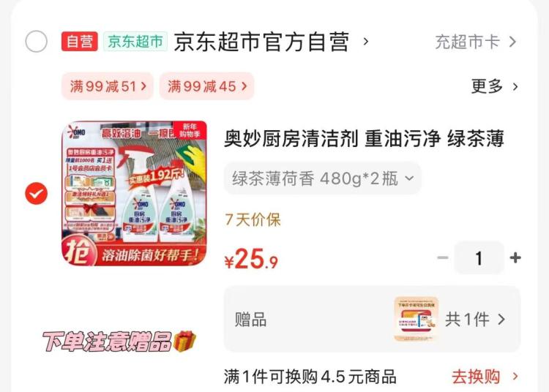Decrease quantity with minus icon
The image size is (549, 392).
point(443,257)
